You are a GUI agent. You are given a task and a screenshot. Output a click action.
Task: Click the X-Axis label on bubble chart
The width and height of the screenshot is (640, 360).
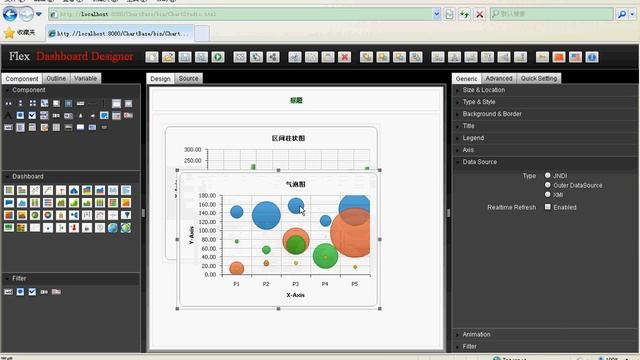pos(296,295)
